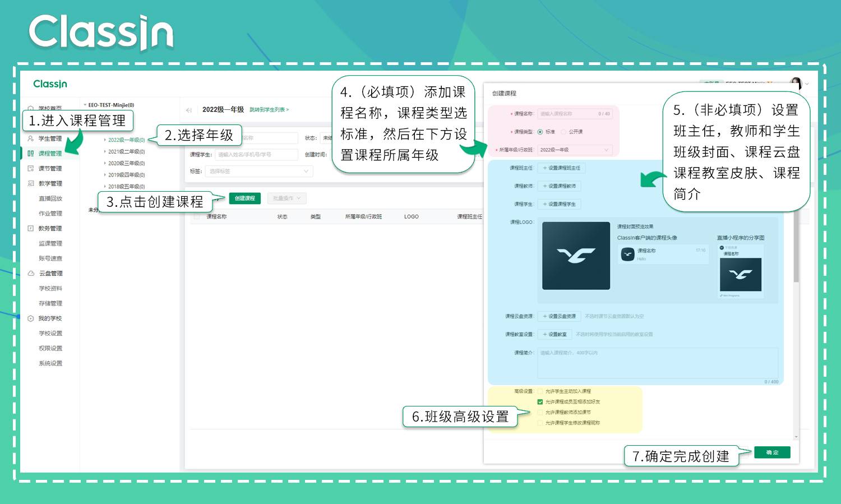Select the 公开课 course type radio
This screenshot has width=841, height=504.
click(x=563, y=132)
